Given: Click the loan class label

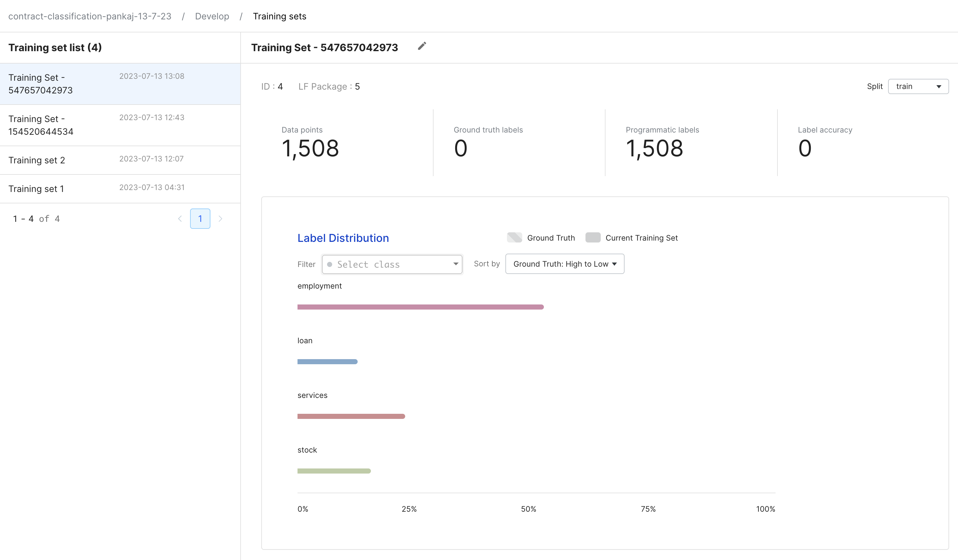Looking at the screenshot, I should coord(305,341).
